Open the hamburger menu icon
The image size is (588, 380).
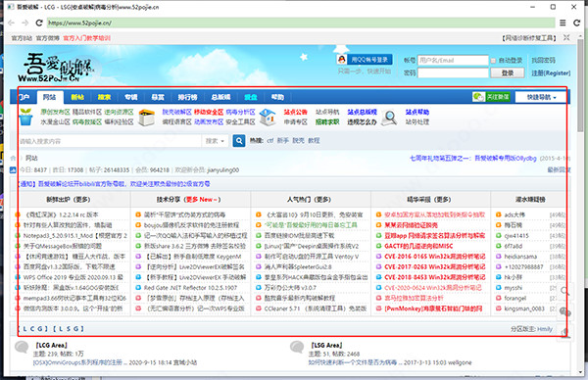(x=563, y=23)
